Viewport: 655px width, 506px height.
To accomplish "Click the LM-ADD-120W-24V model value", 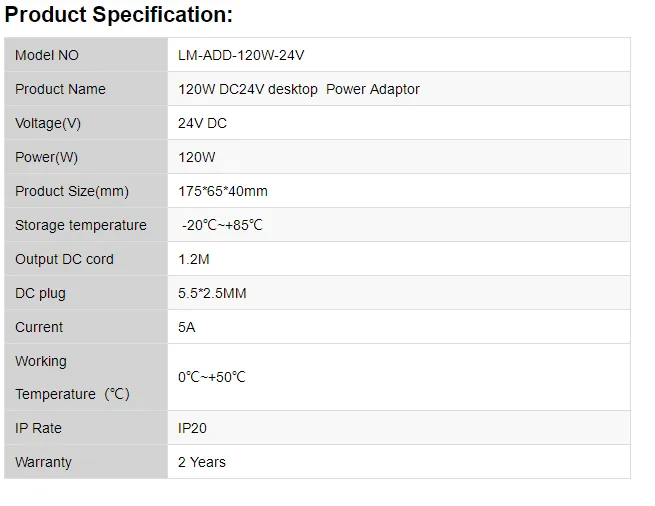I will pos(241,55).
